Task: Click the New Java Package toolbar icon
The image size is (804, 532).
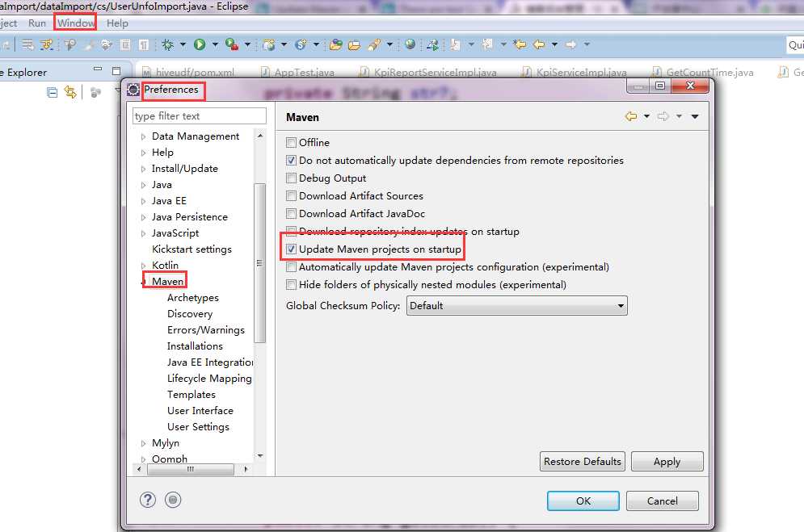Action: tap(269, 45)
